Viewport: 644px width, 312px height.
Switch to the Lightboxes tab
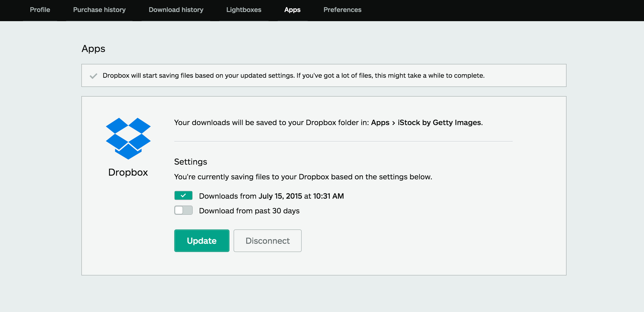point(244,10)
